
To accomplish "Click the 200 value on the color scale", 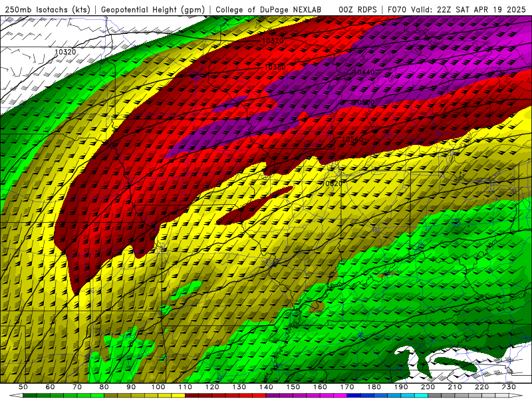I will coord(428,387).
